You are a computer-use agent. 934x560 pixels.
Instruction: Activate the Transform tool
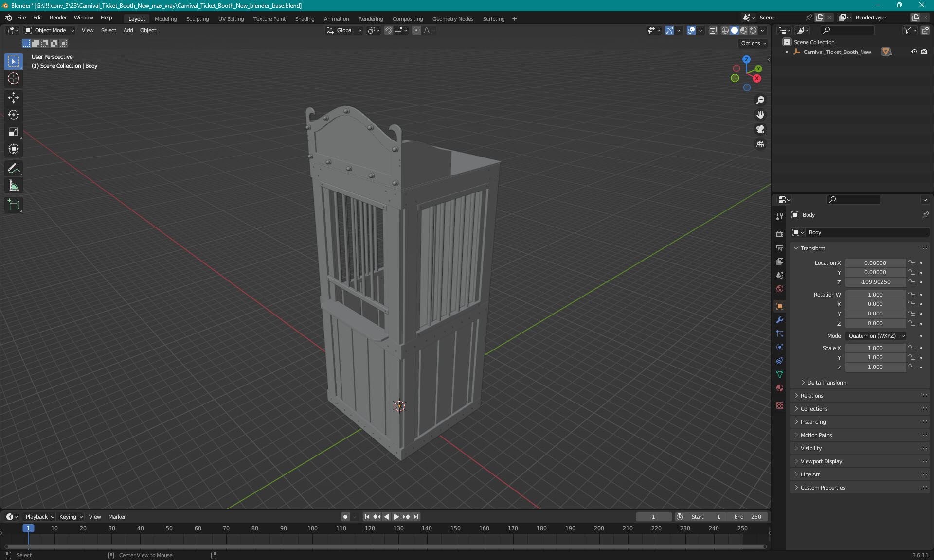point(14,149)
